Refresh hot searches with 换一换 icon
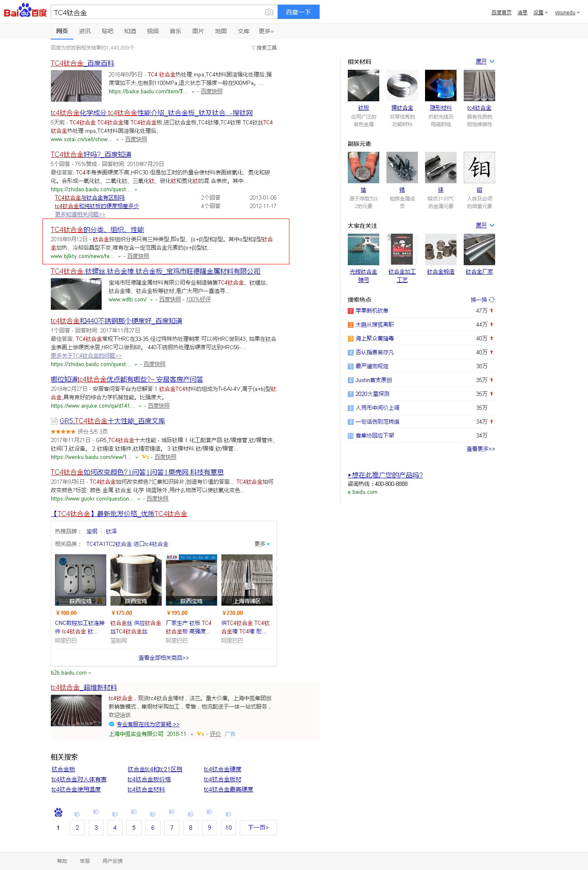 (492, 300)
